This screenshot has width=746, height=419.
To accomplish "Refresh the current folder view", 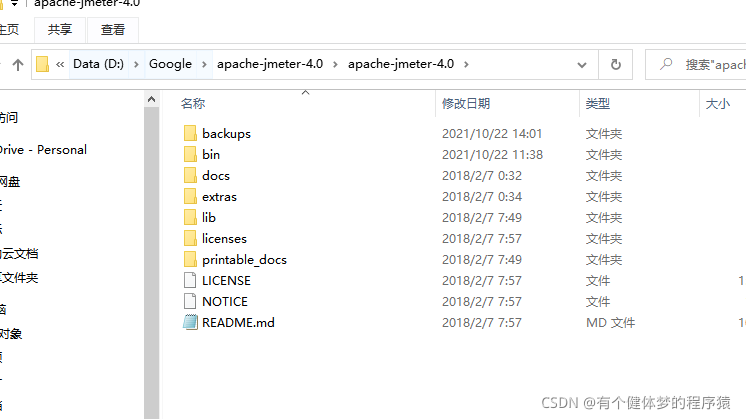I will click(x=616, y=64).
